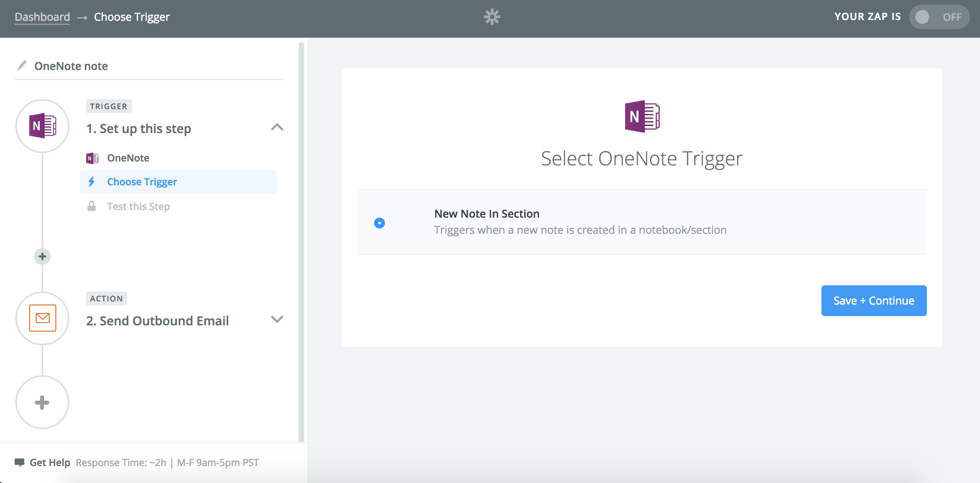
Task: Select New Note In Section radio button
Action: pyautogui.click(x=380, y=223)
